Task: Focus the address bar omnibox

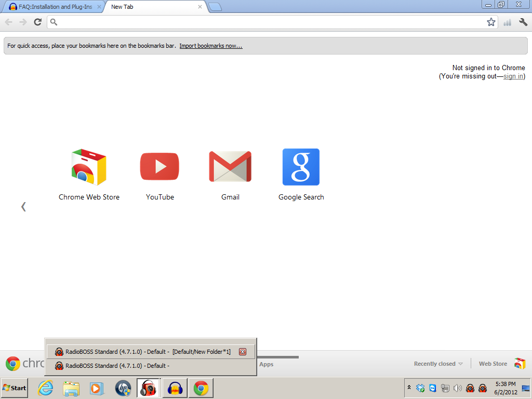Action: coord(271,22)
